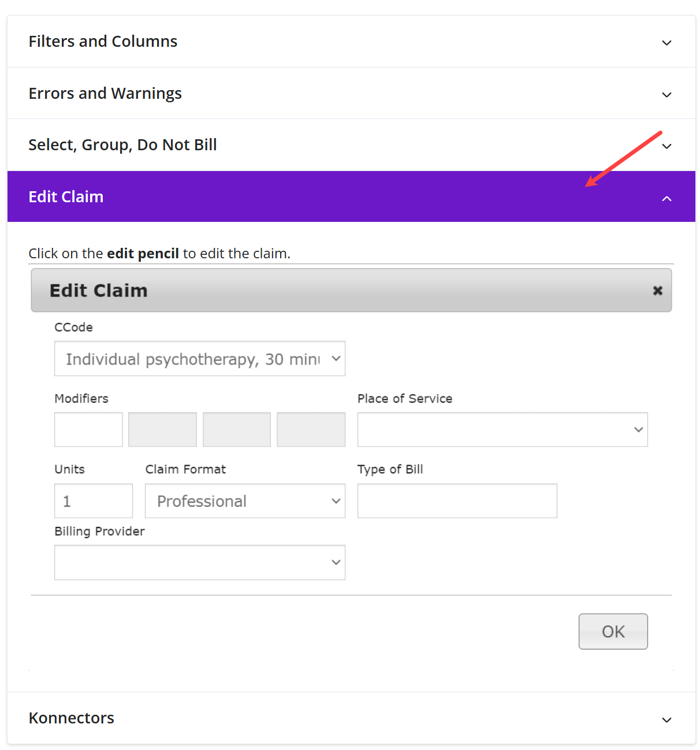This screenshot has width=700, height=750.
Task: Click the second Modifiers field
Action: point(162,429)
